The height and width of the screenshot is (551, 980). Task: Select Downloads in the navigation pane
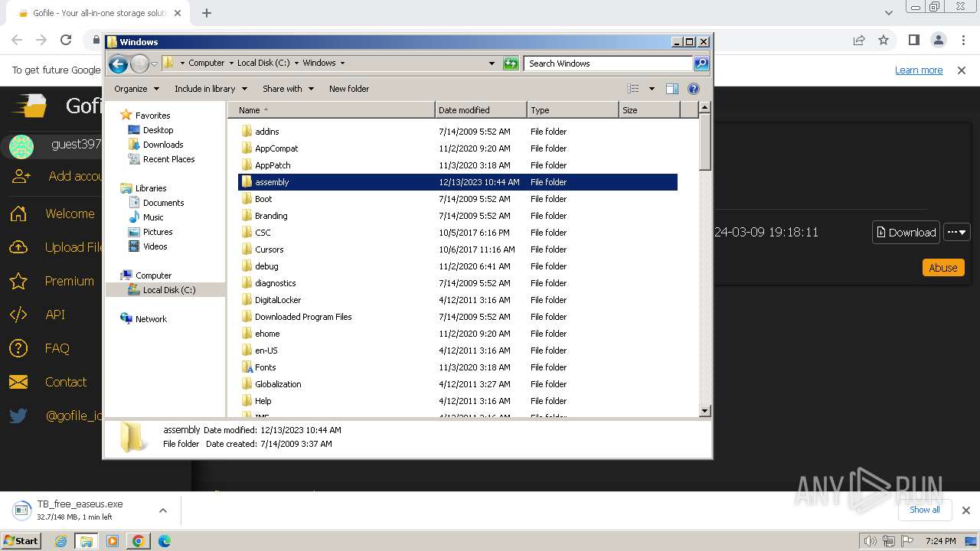(x=163, y=145)
